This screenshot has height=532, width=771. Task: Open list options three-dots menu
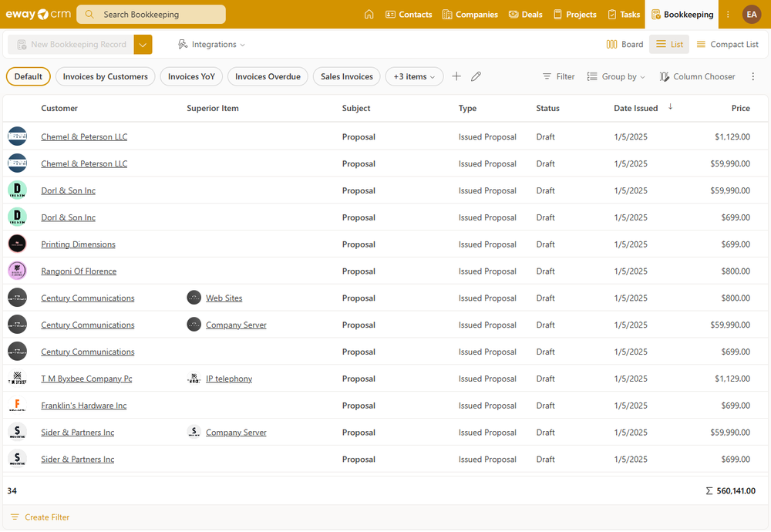coord(753,76)
